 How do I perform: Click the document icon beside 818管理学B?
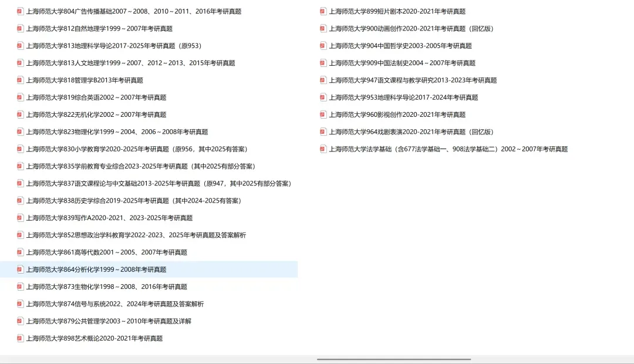click(20, 80)
